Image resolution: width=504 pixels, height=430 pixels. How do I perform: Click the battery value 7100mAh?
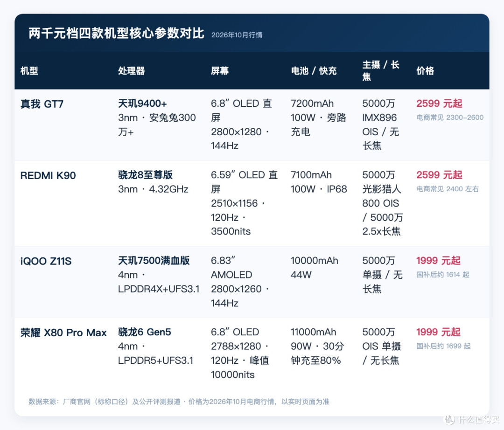[x=311, y=175]
